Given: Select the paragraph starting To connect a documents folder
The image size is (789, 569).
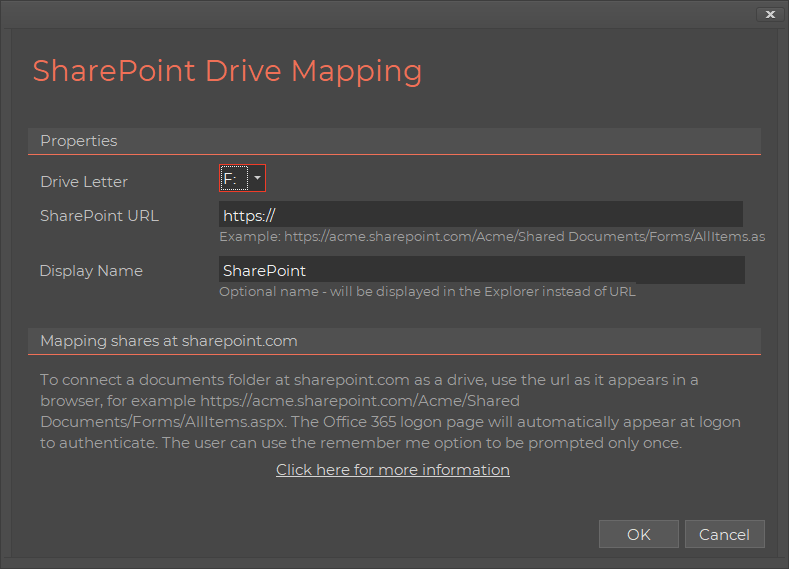Looking at the screenshot, I should click(390, 411).
